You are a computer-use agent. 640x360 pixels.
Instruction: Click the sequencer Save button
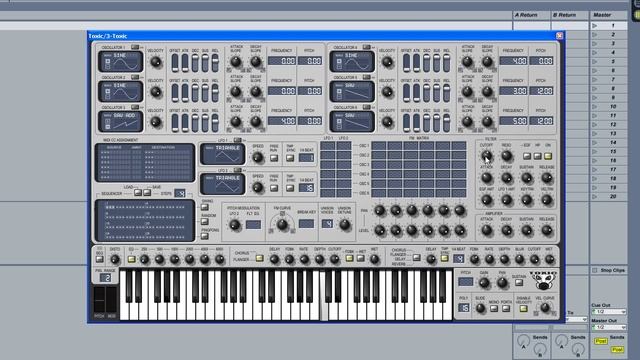coord(147,193)
